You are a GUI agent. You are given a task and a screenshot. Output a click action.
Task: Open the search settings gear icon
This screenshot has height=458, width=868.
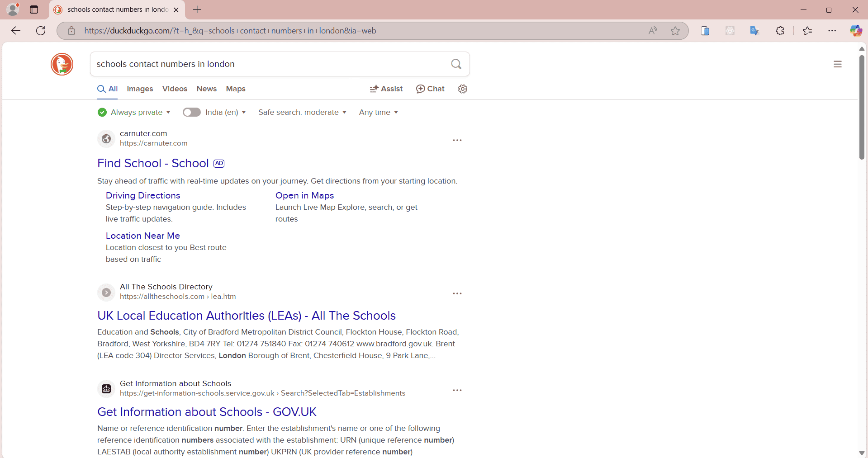[x=462, y=89]
